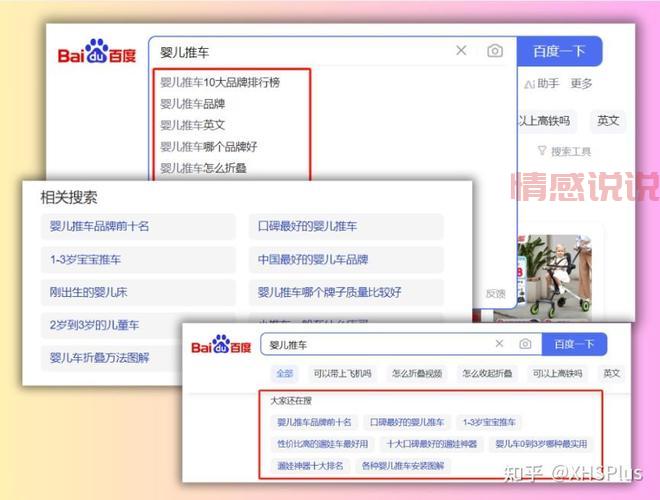
Task: Open related search 2岁到3岁的儿童车
Action: click(112, 325)
